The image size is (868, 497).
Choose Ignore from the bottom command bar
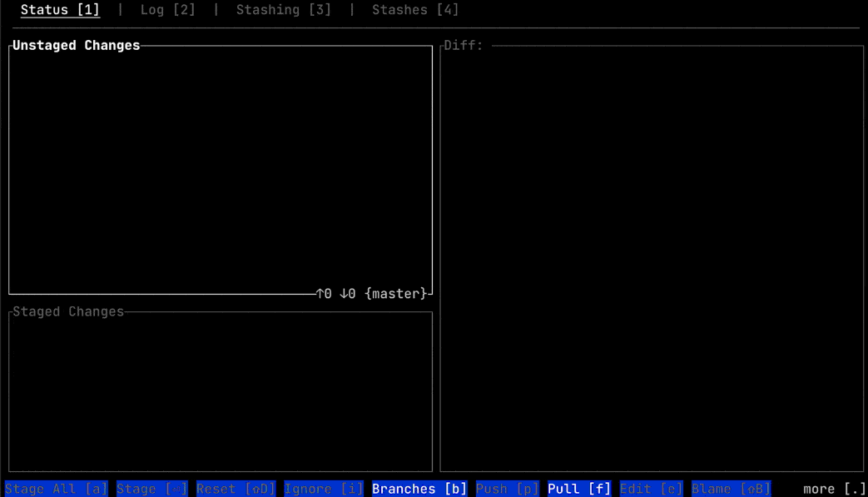323,489
